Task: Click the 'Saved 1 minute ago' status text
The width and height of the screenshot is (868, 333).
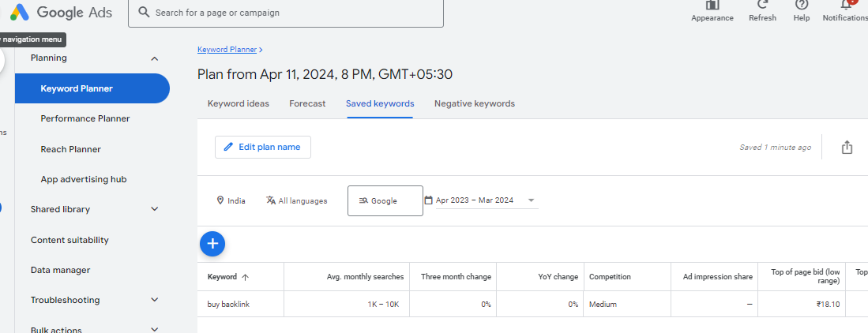Action: (x=776, y=147)
